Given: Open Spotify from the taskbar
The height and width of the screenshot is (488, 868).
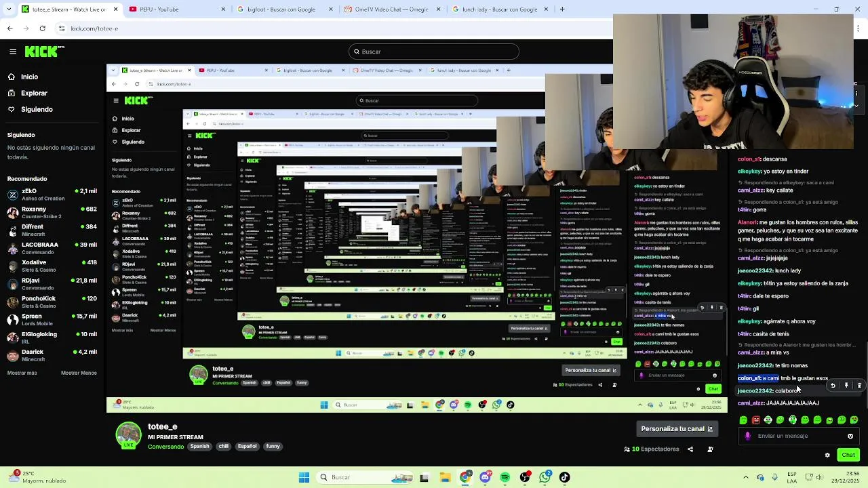Looking at the screenshot, I should [x=505, y=477].
